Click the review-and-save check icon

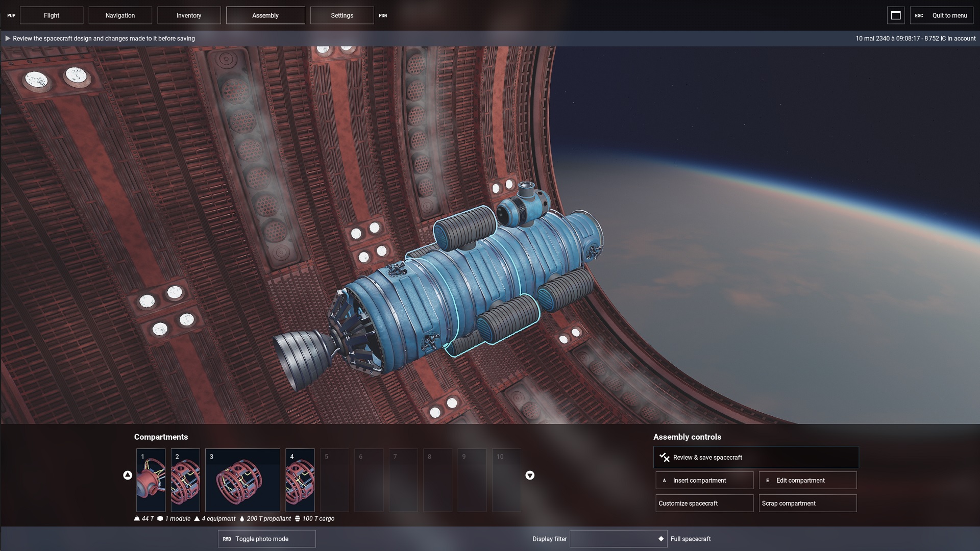[x=665, y=458]
